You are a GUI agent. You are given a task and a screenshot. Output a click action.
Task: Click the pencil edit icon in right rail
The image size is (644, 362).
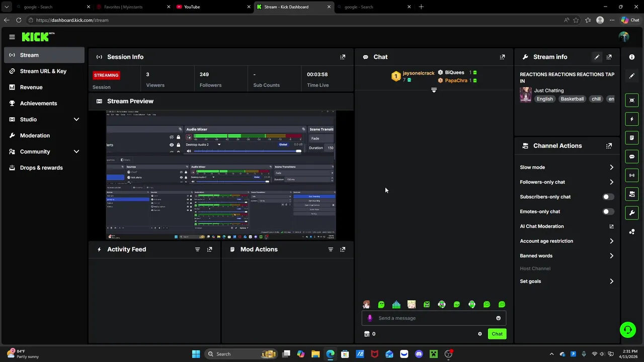click(x=632, y=76)
